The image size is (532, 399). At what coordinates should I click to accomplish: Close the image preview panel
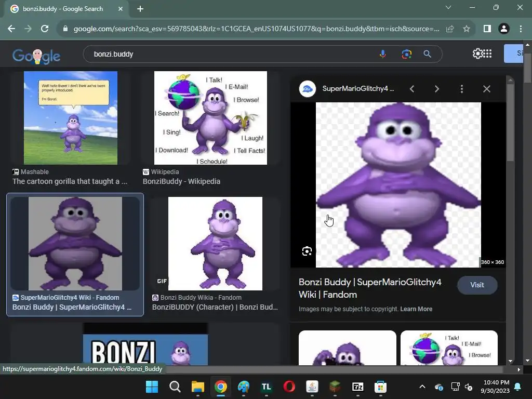[486, 89]
